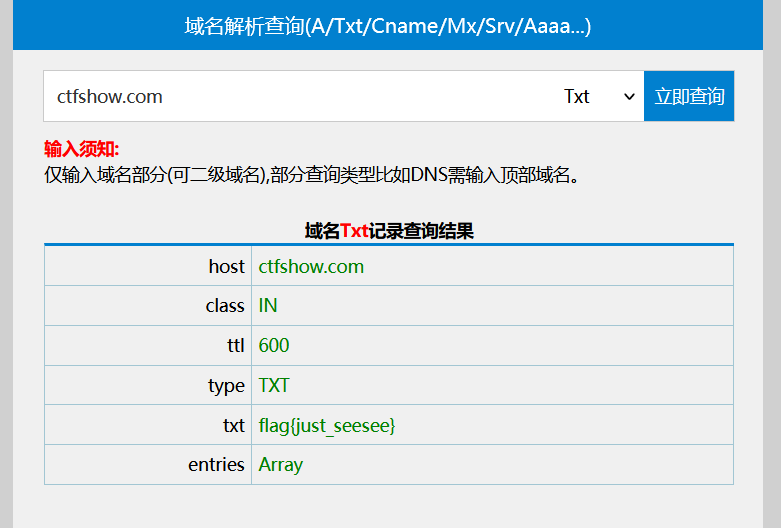Viewport: 781px width, 528px height.
Task: Click the instruction text about 二级域名
Action: pyautogui.click(x=312, y=175)
